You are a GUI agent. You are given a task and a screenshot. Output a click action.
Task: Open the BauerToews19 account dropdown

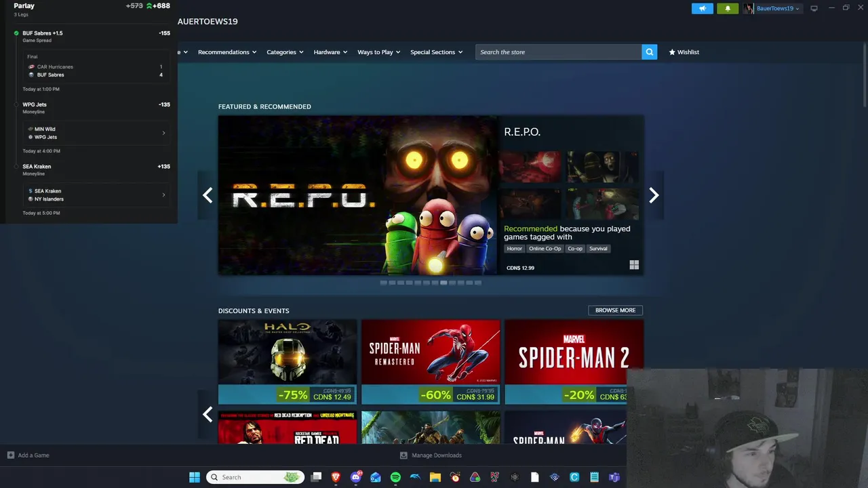click(x=772, y=8)
